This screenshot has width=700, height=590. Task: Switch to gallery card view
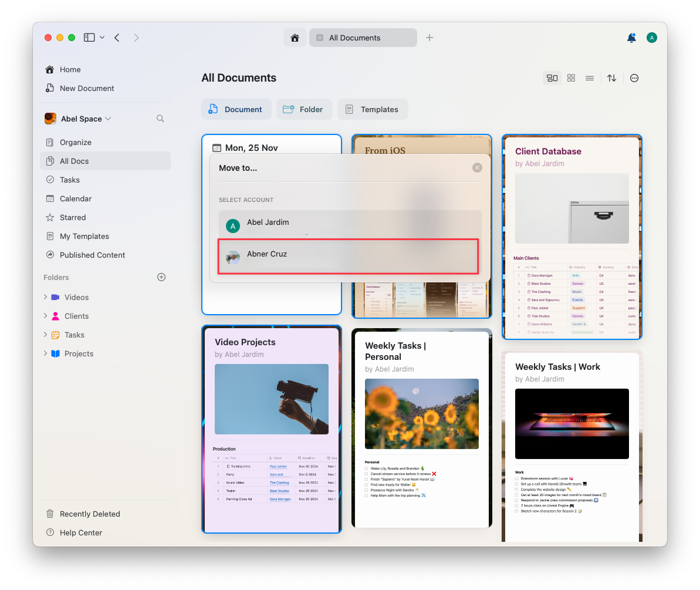coord(552,78)
